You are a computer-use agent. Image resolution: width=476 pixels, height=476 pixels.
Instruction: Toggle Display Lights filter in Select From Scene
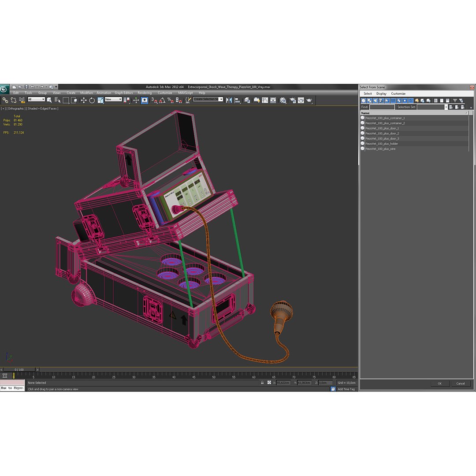[375, 100]
